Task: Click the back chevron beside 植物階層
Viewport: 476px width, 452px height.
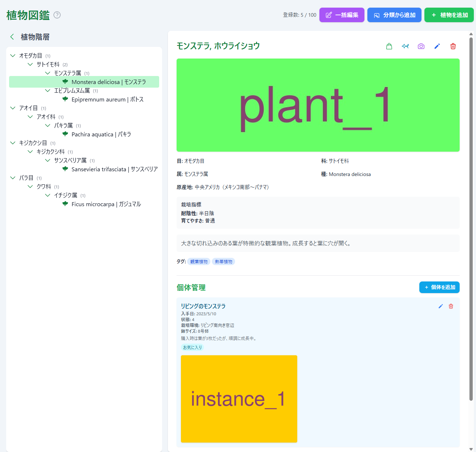Action: coord(12,37)
